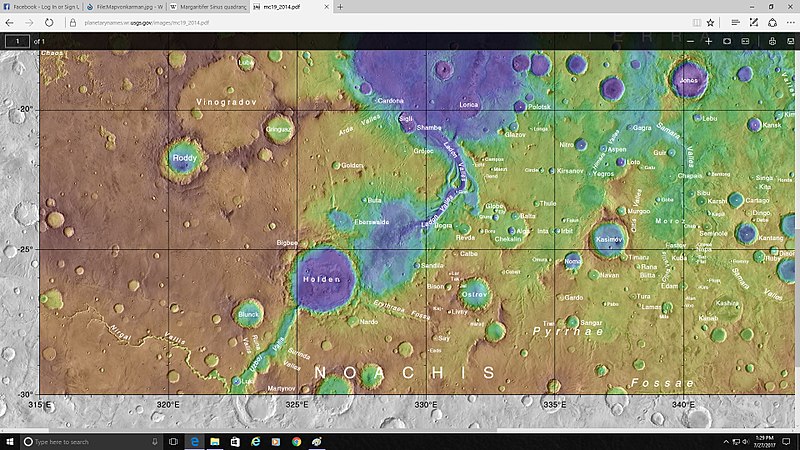Zoom out the PDF with minus
800x450 pixels.
tap(690, 41)
